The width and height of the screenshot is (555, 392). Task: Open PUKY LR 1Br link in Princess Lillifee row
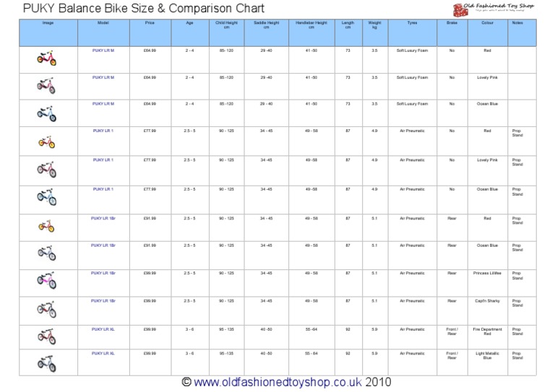tap(103, 273)
